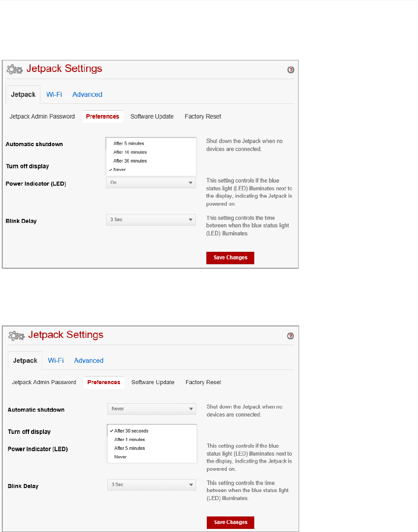Viewport: 418px width, 532px height.
Task: Open Advanced tab in bottom panel
Action: (88, 360)
